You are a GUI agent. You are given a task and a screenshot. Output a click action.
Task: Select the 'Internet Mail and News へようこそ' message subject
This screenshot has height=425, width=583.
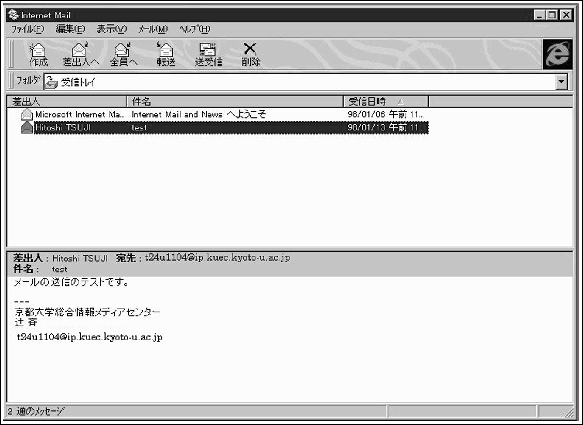pos(199,115)
